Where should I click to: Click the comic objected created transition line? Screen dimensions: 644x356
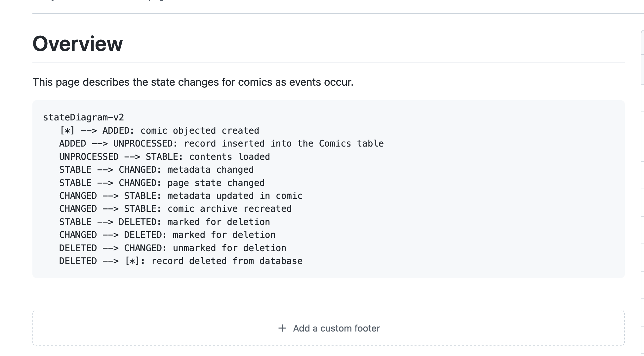click(x=159, y=130)
